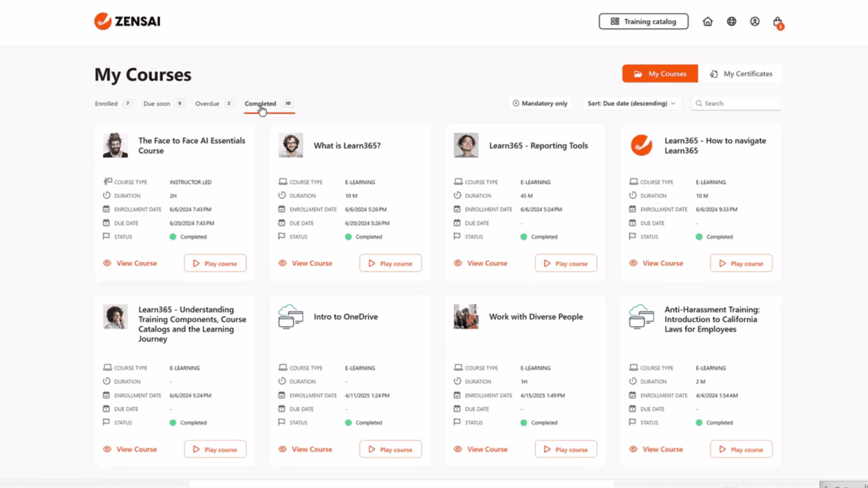Click the title 'Work with Diverse People'
The height and width of the screenshot is (488, 868).
coord(536,317)
